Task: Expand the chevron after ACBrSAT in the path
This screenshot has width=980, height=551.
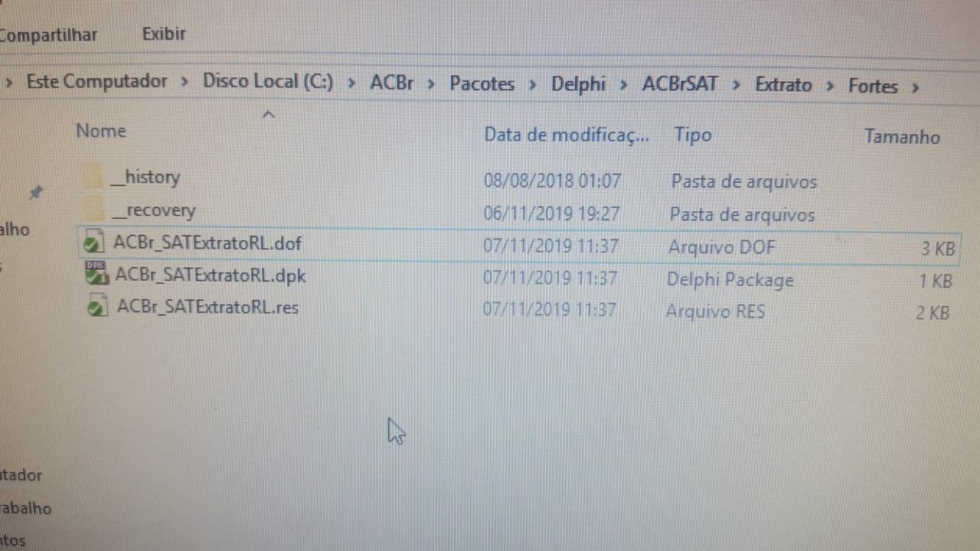Action: (736, 84)
